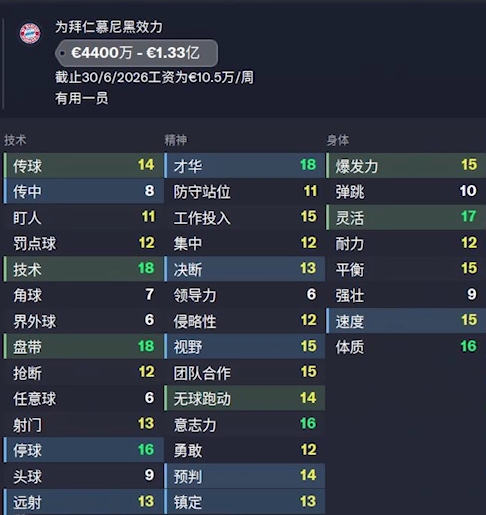Click the 为拜仁慕尼黑效力 club link
The height and width of the screenshot is (515, 486).
pos(109,27)
